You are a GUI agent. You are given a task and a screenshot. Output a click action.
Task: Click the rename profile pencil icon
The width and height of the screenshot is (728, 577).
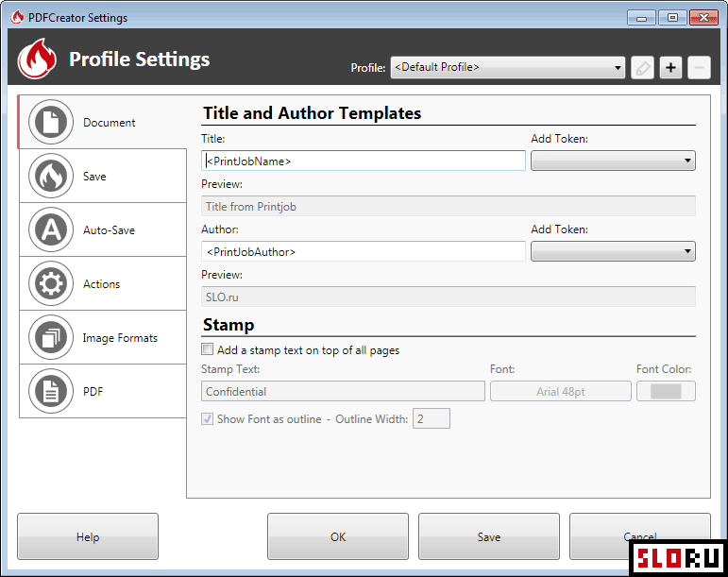[x=643, y=68]
